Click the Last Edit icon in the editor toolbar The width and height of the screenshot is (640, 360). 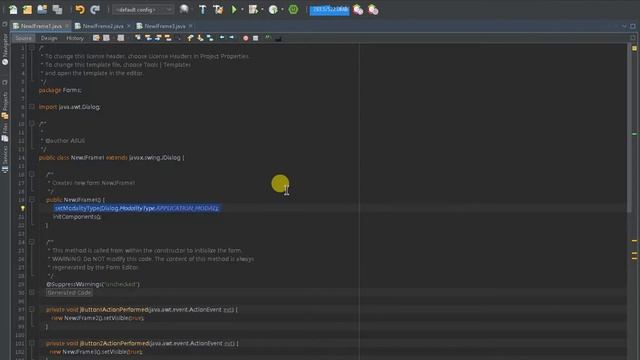click(x=96, y=38)
